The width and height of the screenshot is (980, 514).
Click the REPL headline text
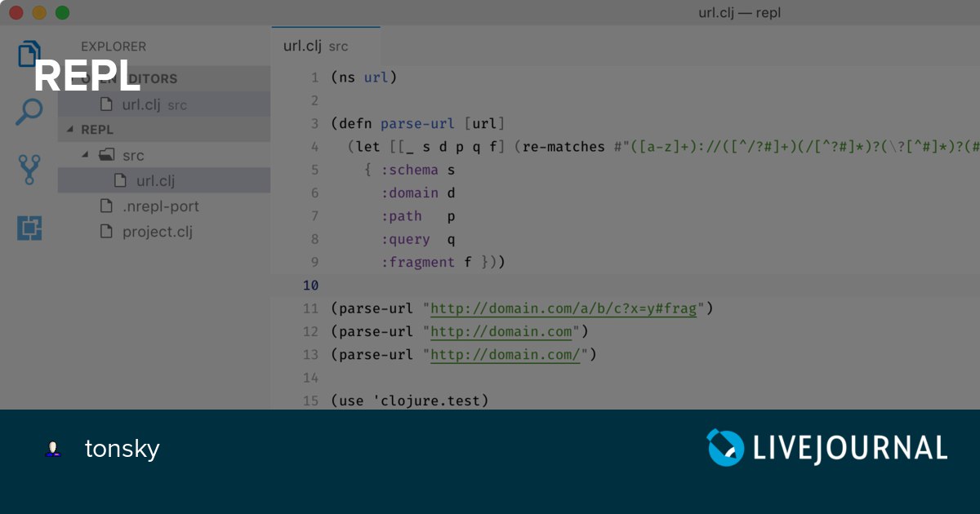[87, 77]
